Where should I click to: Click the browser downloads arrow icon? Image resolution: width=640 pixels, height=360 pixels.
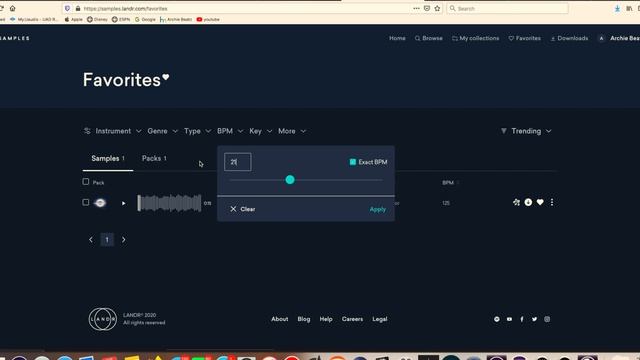[x=617, y=8]
